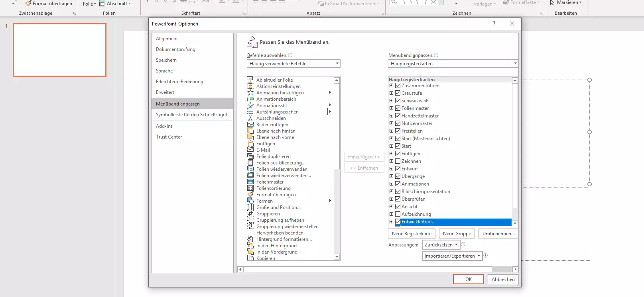The width and height of the screenshot is (644, 297).
Task: Cancel with the Abbrechen button
Action: 503,279
